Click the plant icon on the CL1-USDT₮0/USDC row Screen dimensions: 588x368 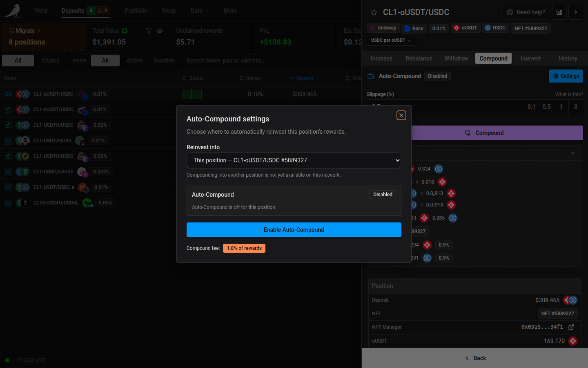tap(8, 125)
